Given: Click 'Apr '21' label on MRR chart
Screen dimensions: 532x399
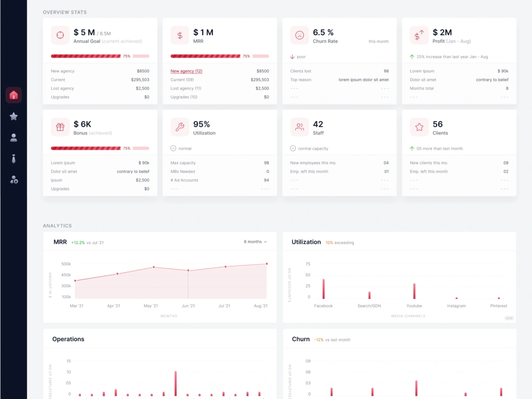Looking at the screenshot, I should coord(114,306).
